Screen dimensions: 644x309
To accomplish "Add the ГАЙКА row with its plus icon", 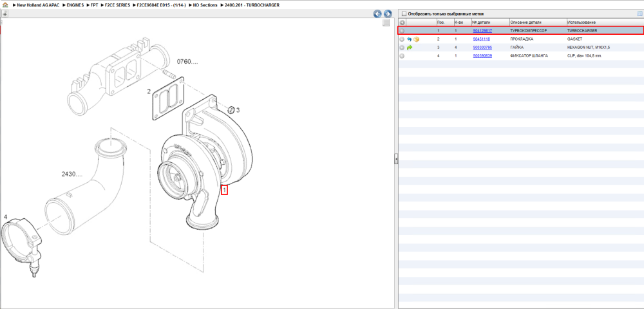I will coord(402,48).
